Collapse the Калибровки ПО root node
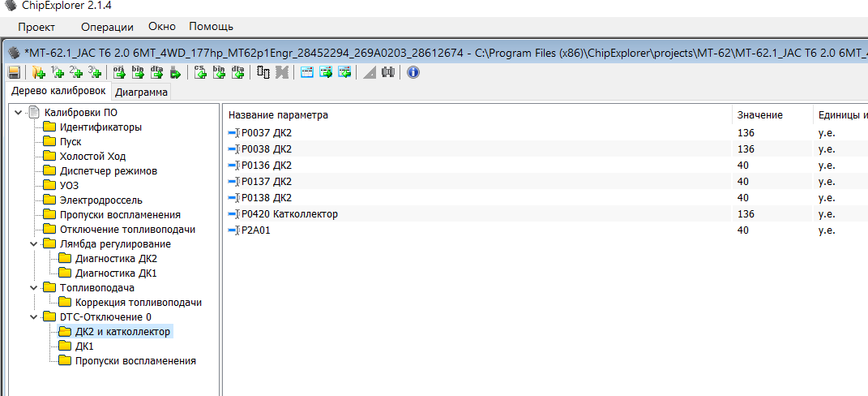 coord(19,113)
